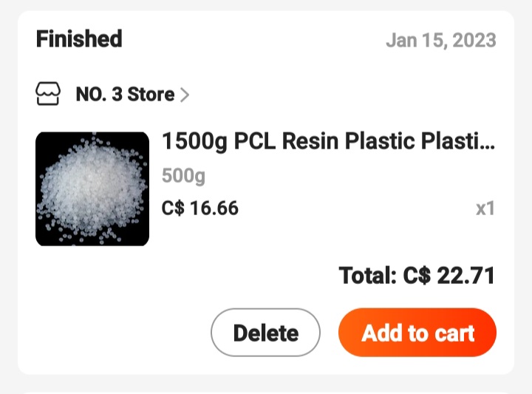Open the PCL resin pellets product thumbnail
Image resolution: width=532 pixels, height=394 pixels.
tap(92, 188)
